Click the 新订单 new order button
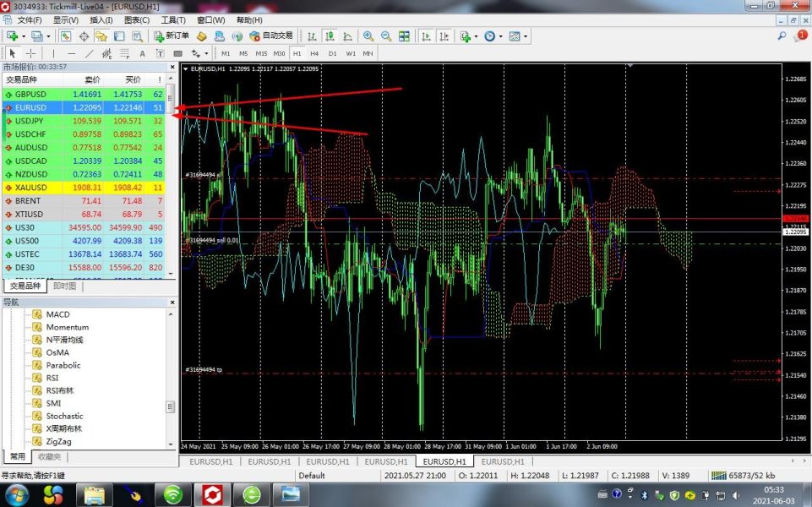 tap(172, 36)
